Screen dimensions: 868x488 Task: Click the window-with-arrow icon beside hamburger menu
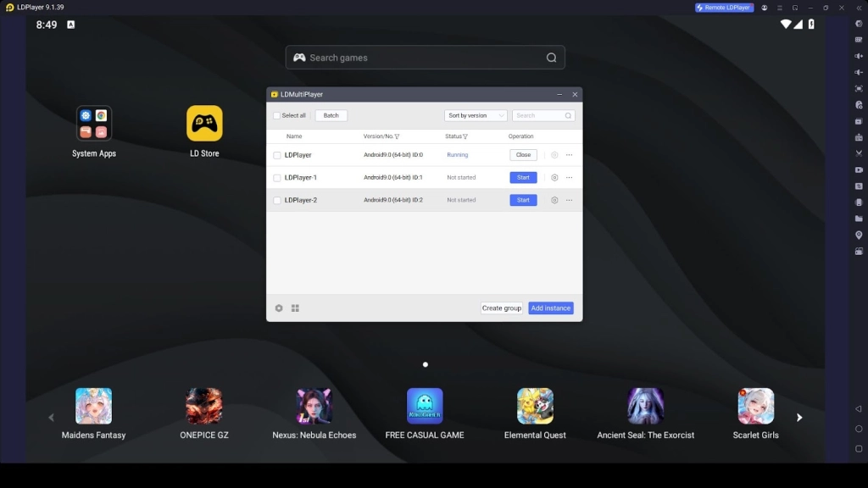[x=795, y=8]
